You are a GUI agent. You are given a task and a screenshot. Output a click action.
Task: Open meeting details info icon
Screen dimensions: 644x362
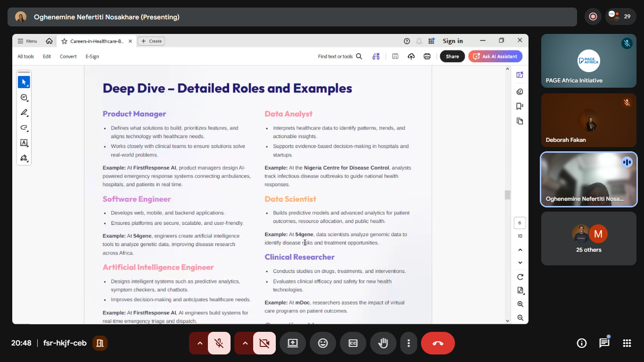click(582, 343)
